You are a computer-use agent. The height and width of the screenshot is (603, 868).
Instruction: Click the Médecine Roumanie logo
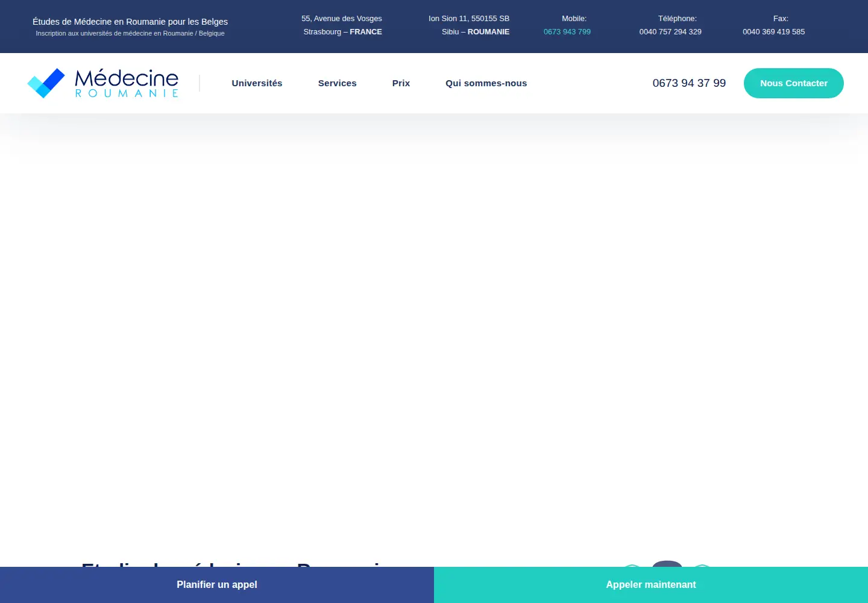(x=103, y=83)
